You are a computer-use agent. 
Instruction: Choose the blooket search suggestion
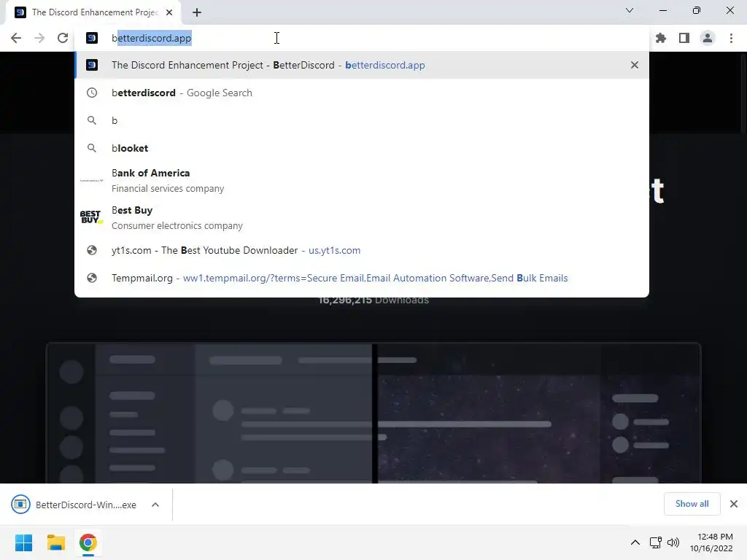362,148
